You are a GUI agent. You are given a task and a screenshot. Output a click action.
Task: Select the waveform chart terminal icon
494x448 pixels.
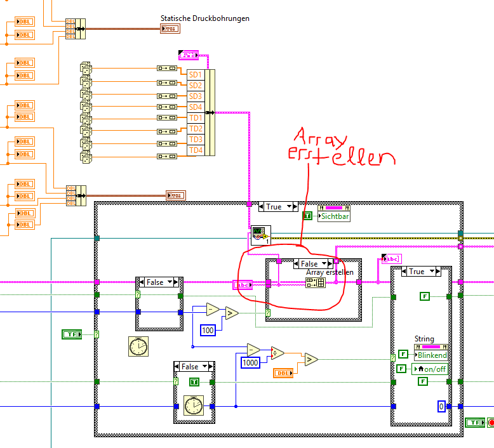[261, 235]
